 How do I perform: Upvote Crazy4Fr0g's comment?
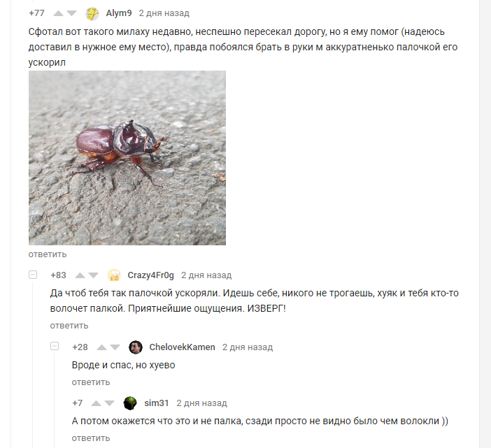click(x=80, y=275)
